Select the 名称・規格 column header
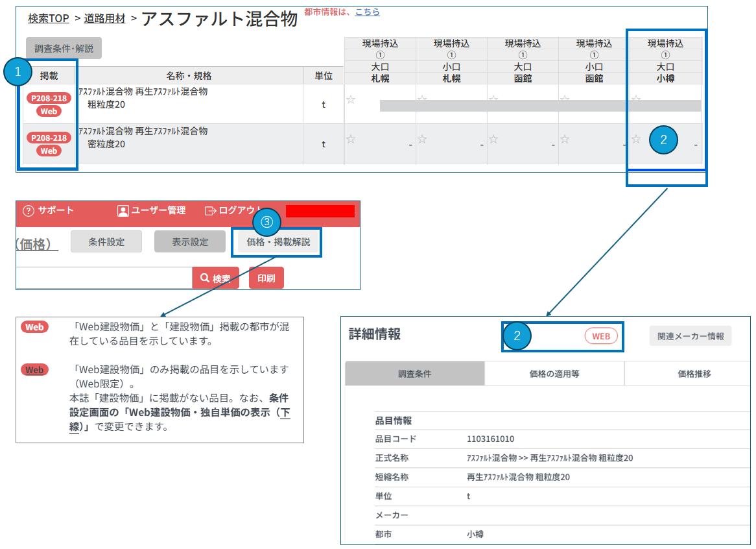 tap(189, 76)
